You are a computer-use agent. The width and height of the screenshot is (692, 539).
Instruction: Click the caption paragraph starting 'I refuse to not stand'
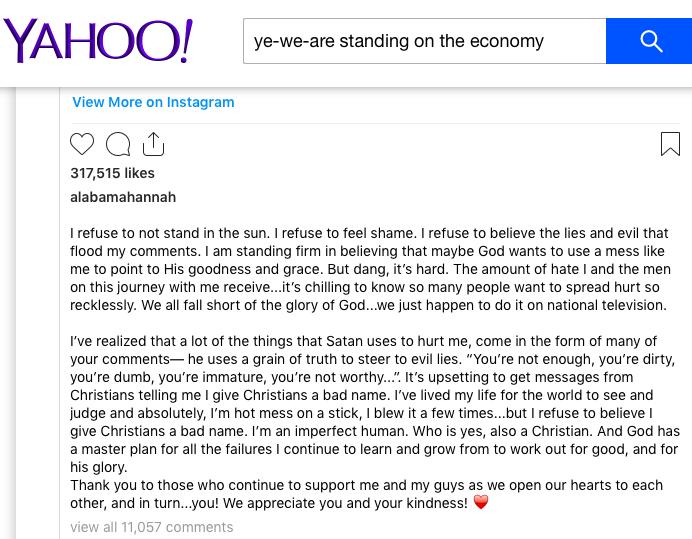click(x=370, y=269)
